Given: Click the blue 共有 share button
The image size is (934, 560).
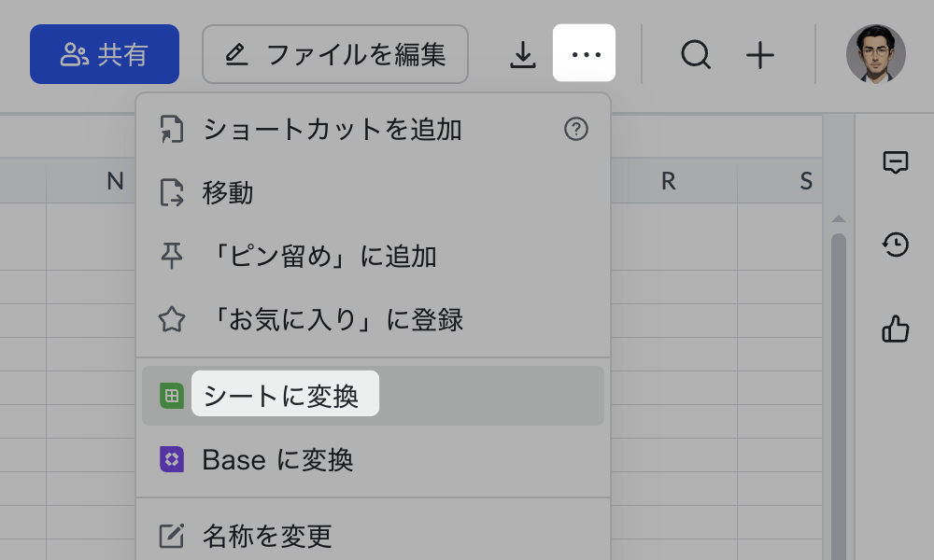Looking at the screenshot, I should 105,54.
